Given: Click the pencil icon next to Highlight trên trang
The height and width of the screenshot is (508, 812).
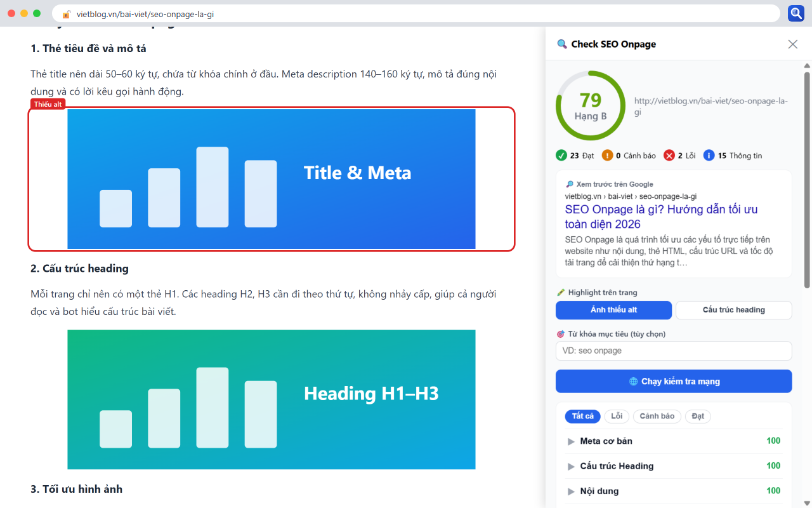Looking at the screenshot, I should (x=560, y=293).
